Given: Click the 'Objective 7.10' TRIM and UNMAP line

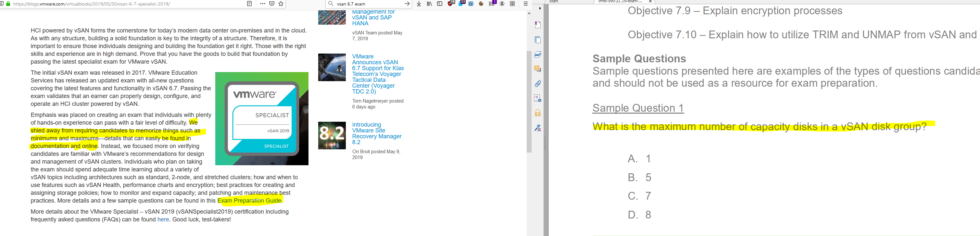Looking at the screenshot, I should [802, 35].
